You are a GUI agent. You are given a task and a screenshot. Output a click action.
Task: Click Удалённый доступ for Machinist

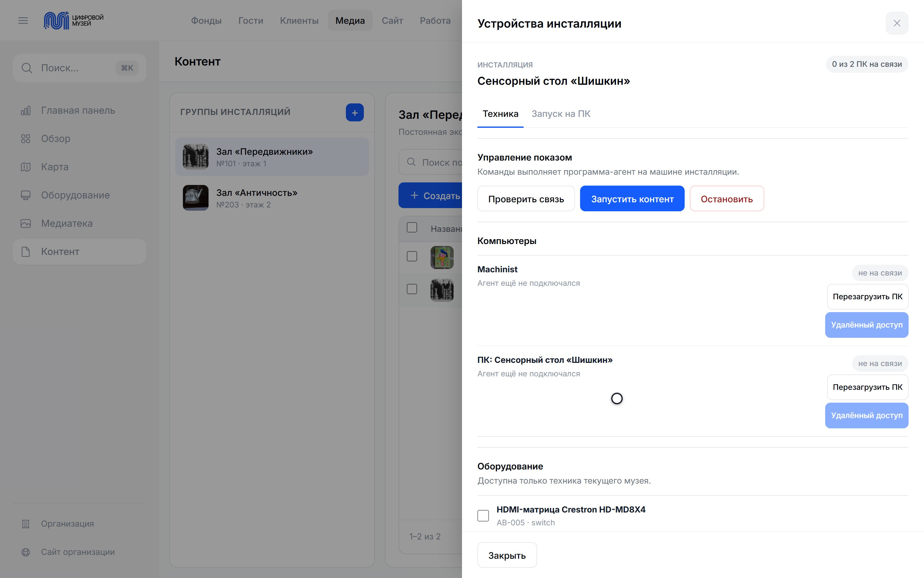point(867,325)
